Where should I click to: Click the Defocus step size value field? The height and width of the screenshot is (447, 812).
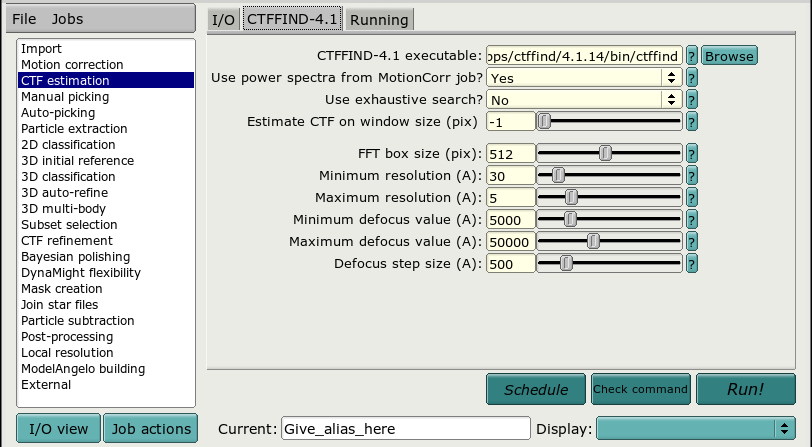pos(511,264)
